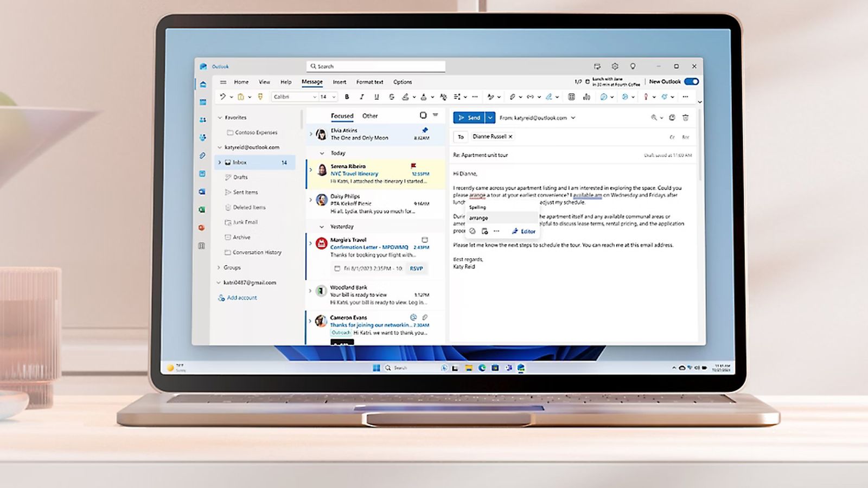This screenshot has width=868, height=488.
Task: Insert a table using the table icon
Action: [x=571, y=97]
